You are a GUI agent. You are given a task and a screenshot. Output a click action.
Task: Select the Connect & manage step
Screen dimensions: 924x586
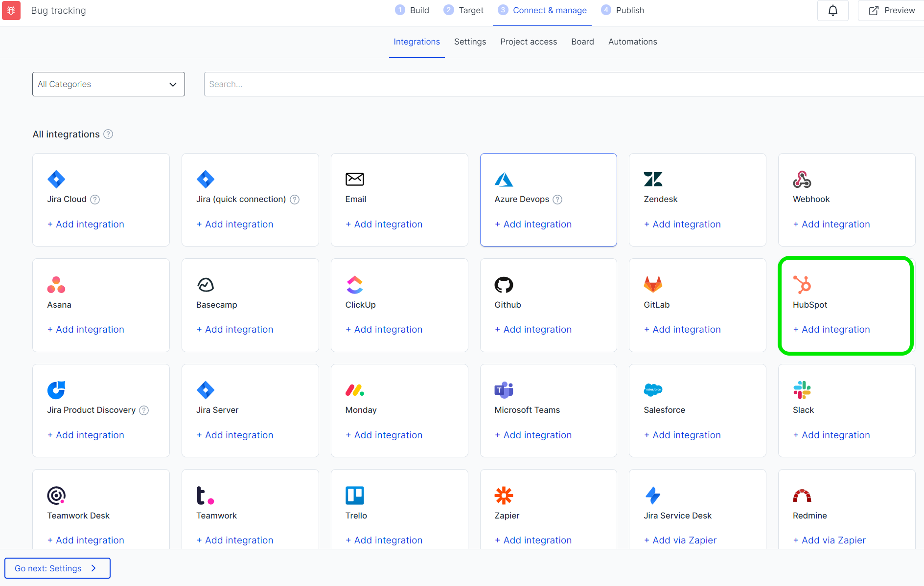[542, 10]
